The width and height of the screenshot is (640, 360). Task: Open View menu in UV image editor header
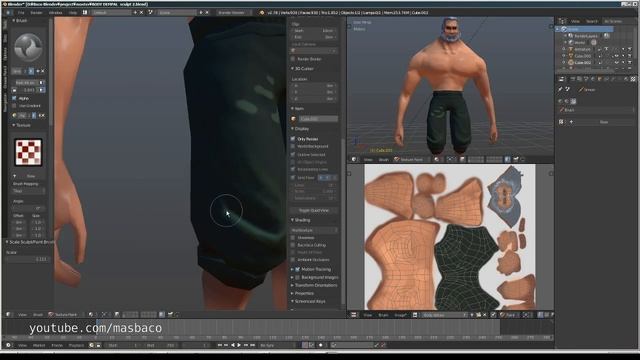tap(368, 315)
